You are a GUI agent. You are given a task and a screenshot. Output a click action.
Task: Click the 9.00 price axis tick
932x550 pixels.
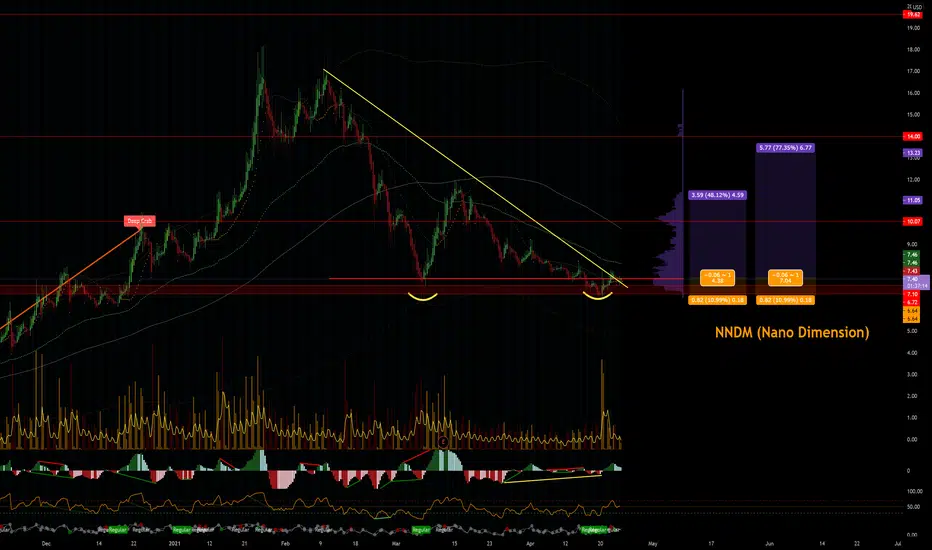912,244
